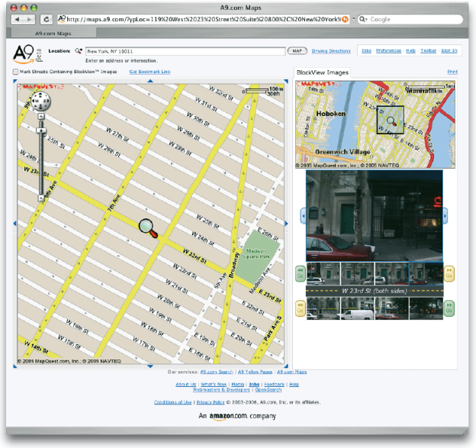Advance bottom image strip with green Go button
The image size is (476, 448).
[449, 308]
